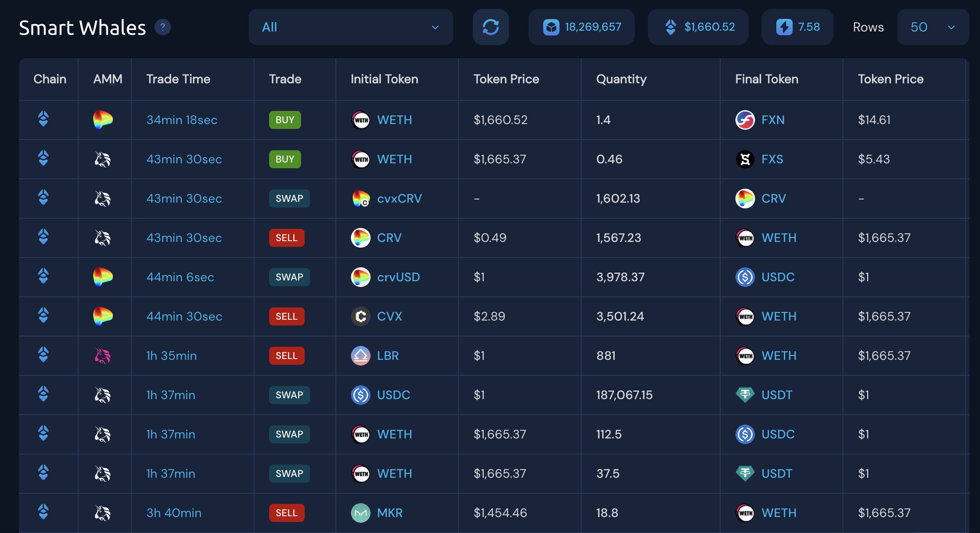Click the CRV final token logo in the cvxCRV row
Viewport: 980px width, 533px height.
[745, 199]
